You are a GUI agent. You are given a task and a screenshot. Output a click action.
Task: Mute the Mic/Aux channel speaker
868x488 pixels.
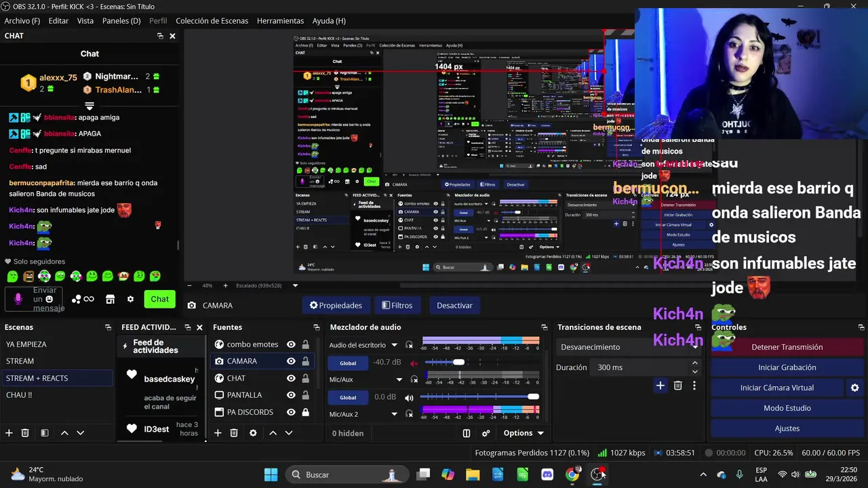coord(409,397)
